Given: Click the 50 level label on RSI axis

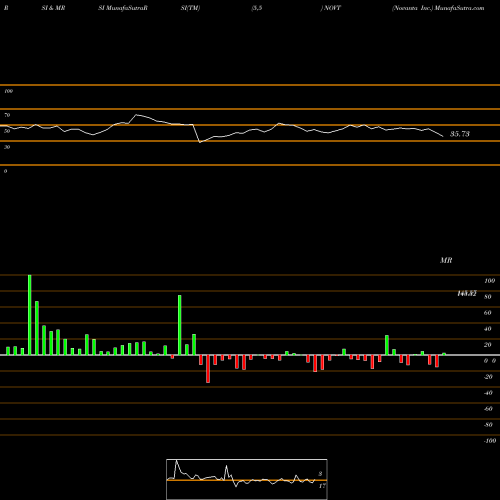Looking at the screenshot, I should pos(7,131).
